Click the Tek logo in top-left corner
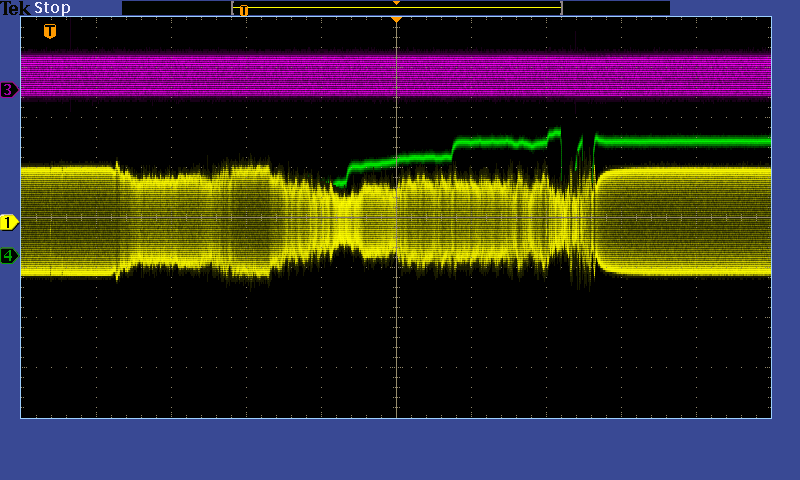 [x=16, y=8]
